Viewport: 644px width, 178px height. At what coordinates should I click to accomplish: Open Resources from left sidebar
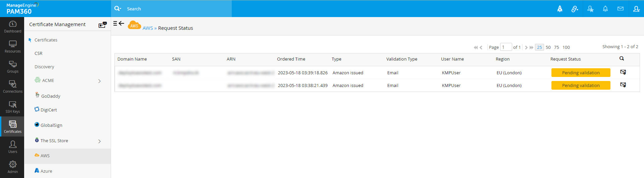[x=12, y=47]
